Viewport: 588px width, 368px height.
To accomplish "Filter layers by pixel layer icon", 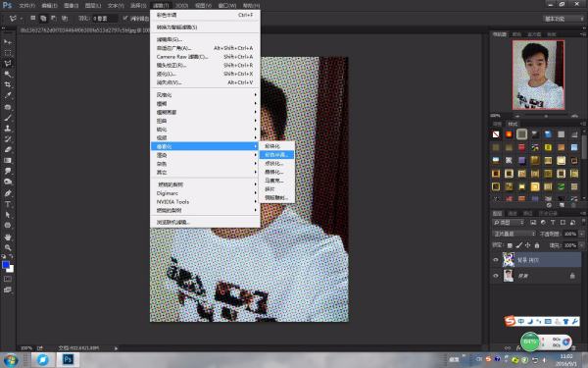I will coord(533,223).
